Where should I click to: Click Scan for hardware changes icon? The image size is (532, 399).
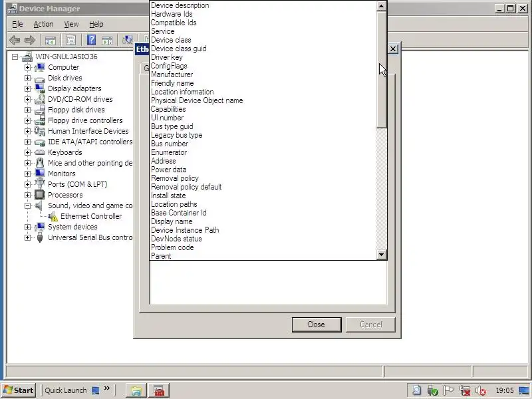(128, 40)
